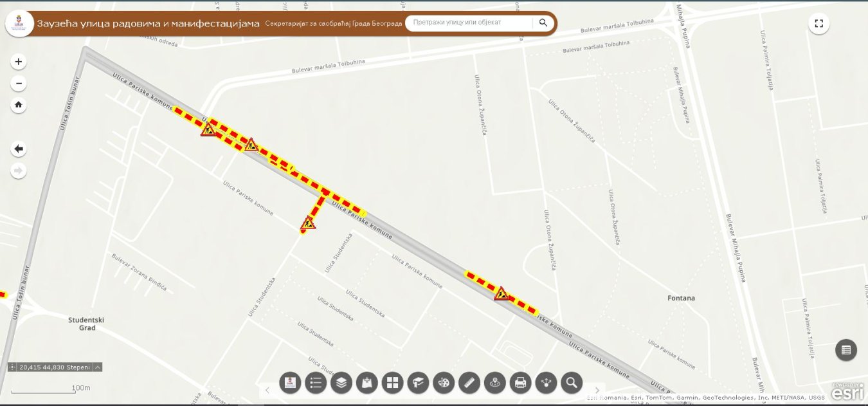Open the Legend list widget
868x406 pixels.
coord(316,383)
